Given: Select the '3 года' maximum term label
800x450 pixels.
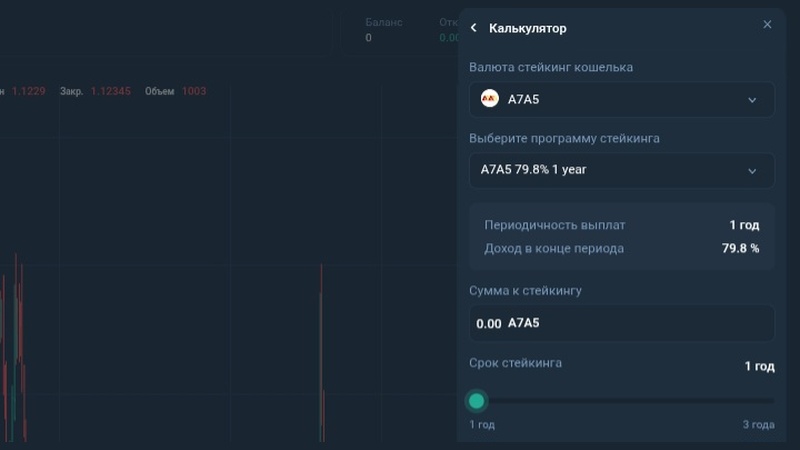Looking at the screenshot, I should (758, 424).
